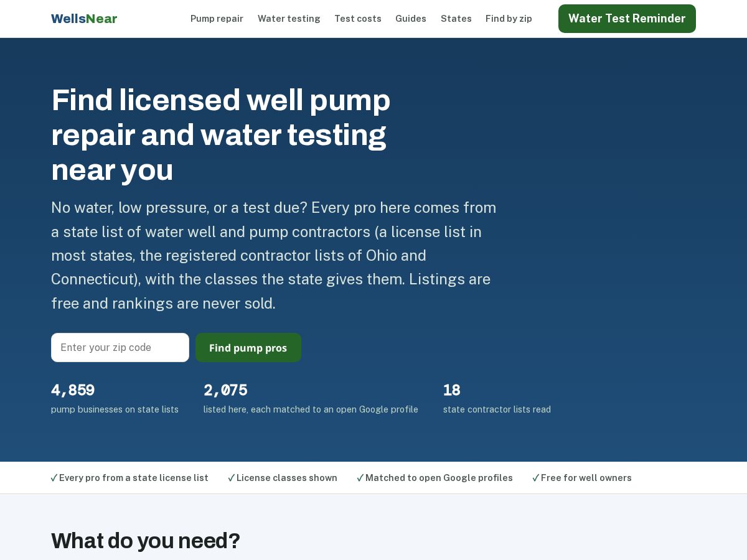The image size is (747, 560).
Task: Click checkmark beside 'Free for well owners'
Action: point(536,478)
